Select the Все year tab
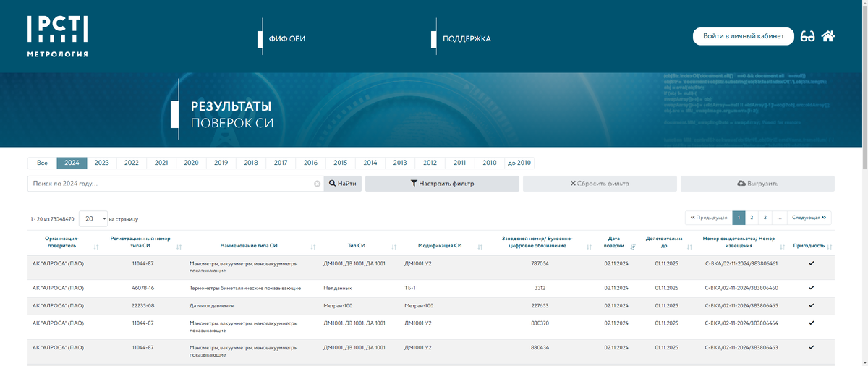This screenshot has height=366, width=868. 42,163
